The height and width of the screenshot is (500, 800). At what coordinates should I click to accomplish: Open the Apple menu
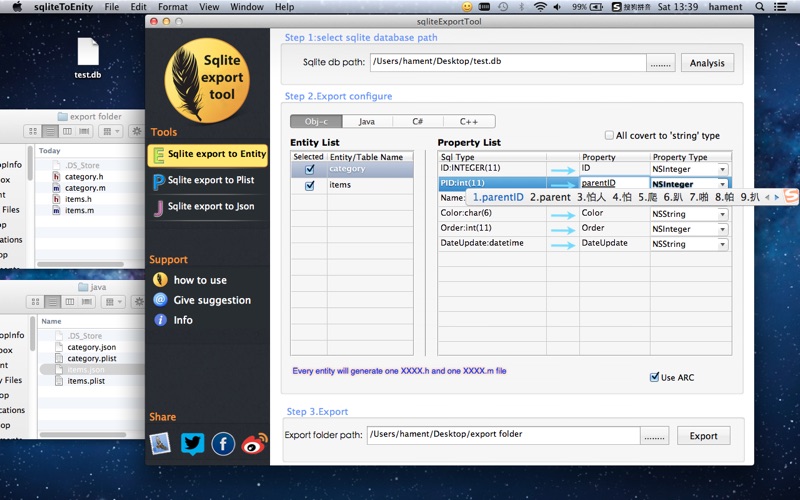point(17,7)
